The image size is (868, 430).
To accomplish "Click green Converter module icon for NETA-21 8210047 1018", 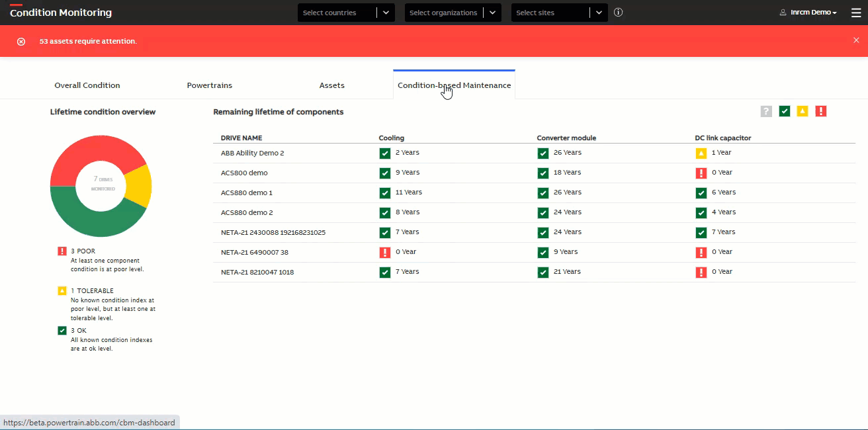I will (543, 272).
